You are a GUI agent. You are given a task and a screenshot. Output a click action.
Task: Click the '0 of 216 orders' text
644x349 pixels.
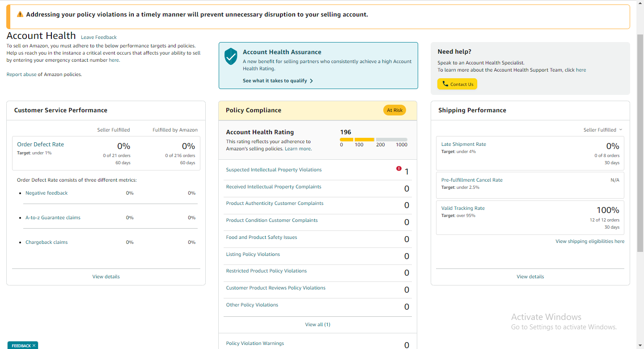coord(180,156)
